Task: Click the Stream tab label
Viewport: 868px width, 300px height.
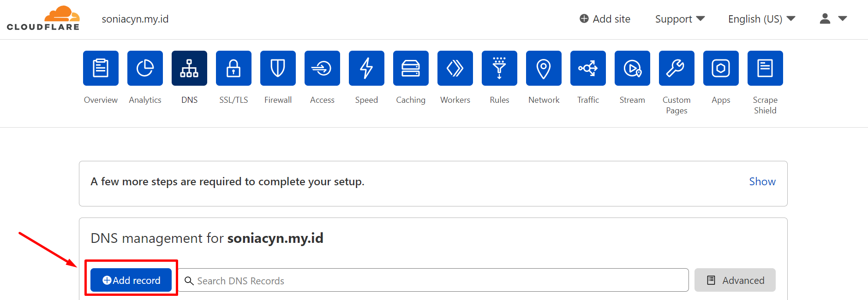Action: [632, 100]
